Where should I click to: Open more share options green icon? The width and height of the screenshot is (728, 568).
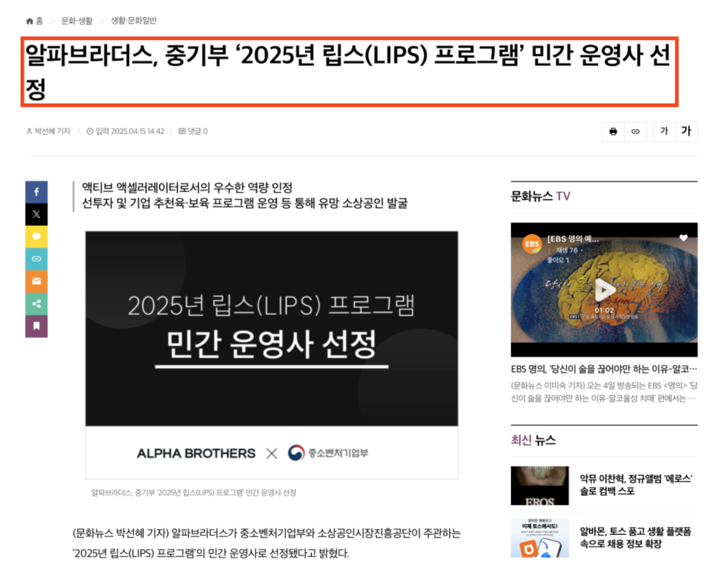(x=36, y=304)
